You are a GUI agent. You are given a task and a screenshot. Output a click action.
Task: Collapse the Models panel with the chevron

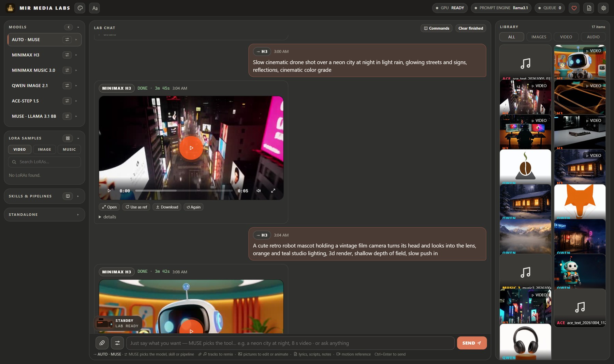(69, 27)
